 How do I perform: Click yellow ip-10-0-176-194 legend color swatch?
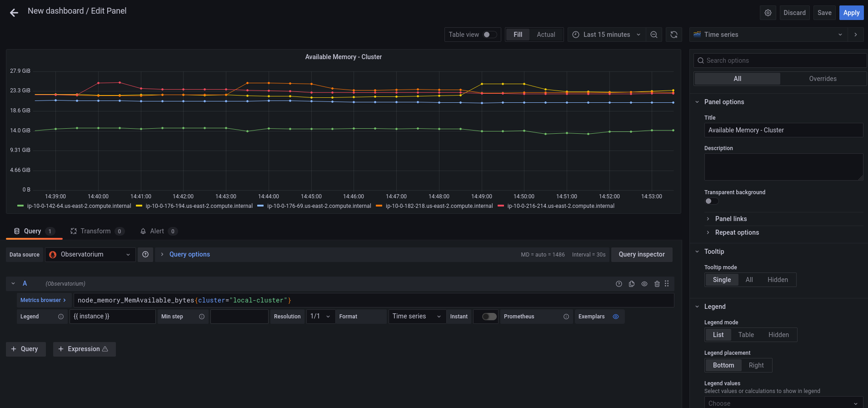(x=139, y=206)
